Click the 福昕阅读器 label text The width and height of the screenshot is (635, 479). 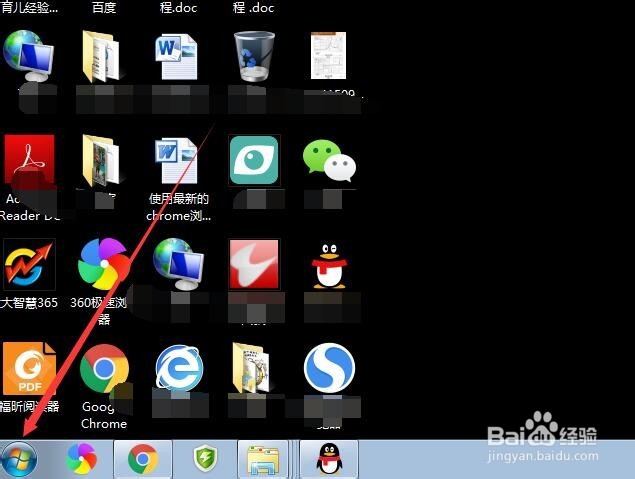[30, 406]
